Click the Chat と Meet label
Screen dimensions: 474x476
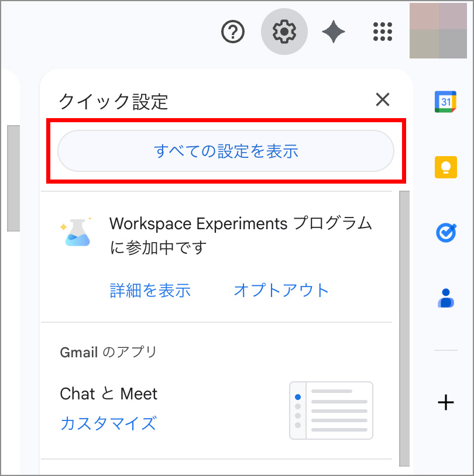point(108,394)
